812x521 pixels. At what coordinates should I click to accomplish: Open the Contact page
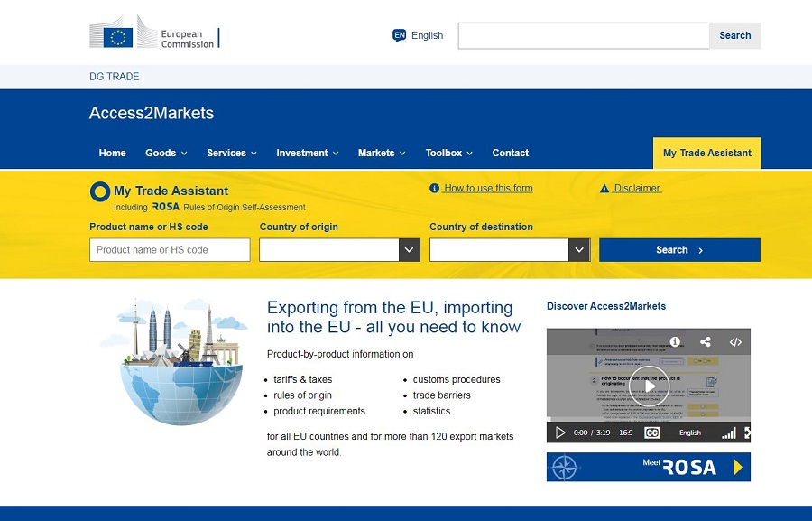[x=510, y=154]
